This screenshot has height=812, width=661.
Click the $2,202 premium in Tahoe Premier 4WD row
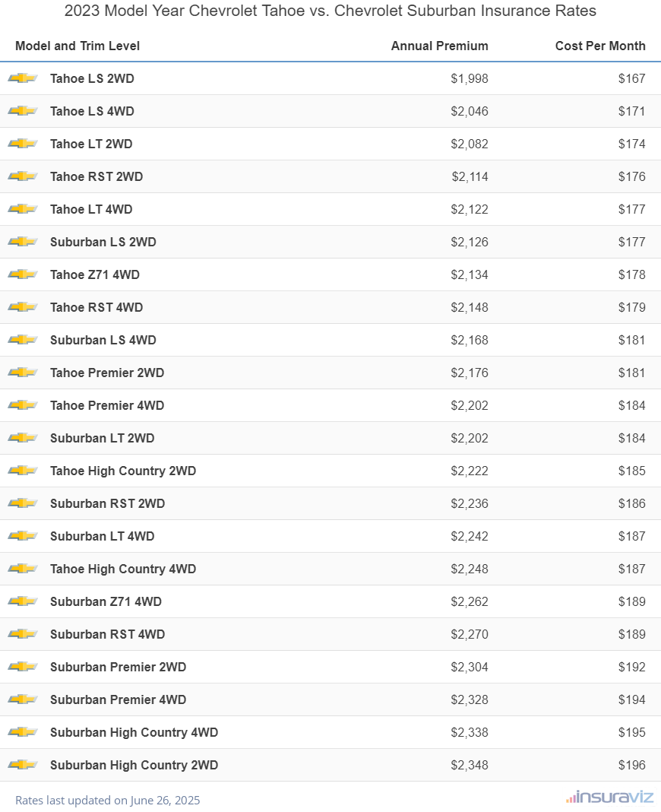coord(470,405)
